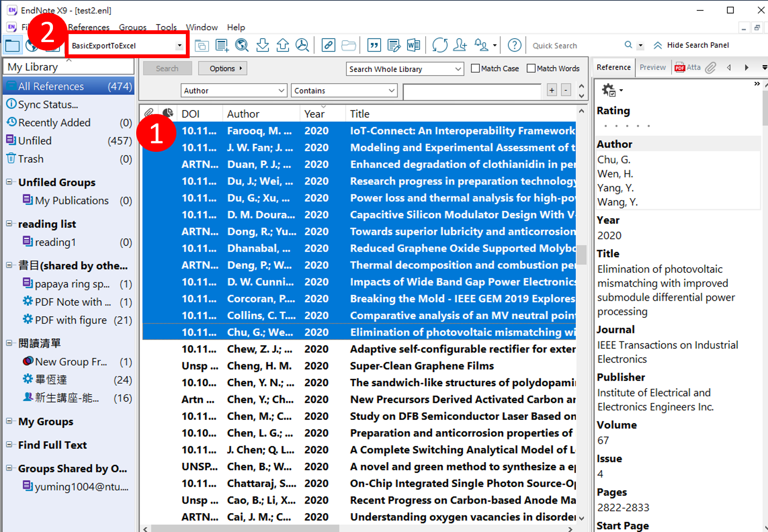
Task: Click the paperclip attach file icon in tabs
Action: click(x=711, y=68)
